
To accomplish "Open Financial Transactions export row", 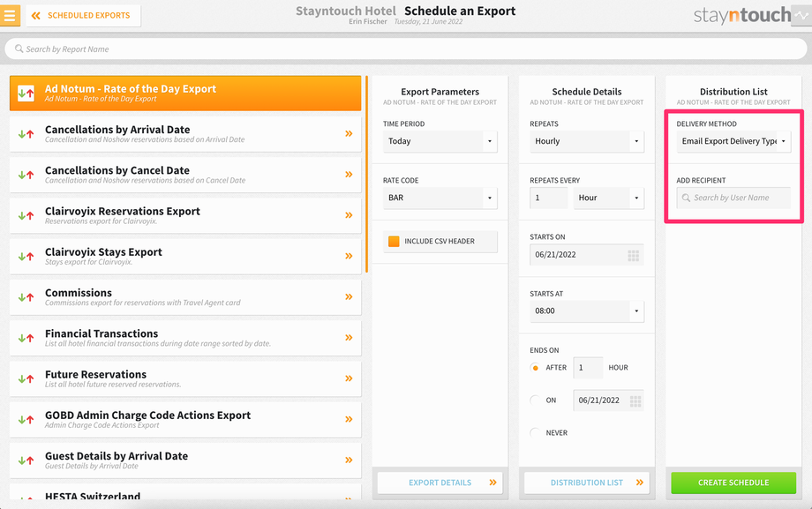I will pos(185,338).
